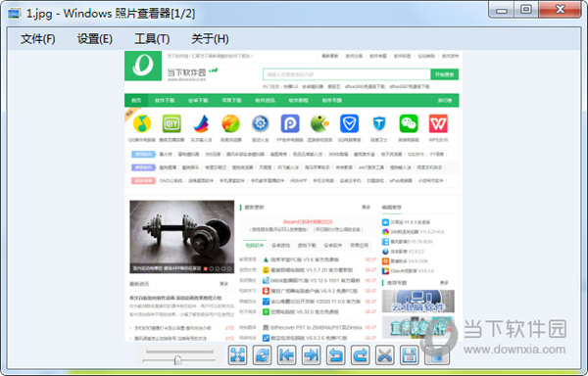Go to the previous image
The height and width of the screenshot is (376, 588).
(x=286, y=354)
